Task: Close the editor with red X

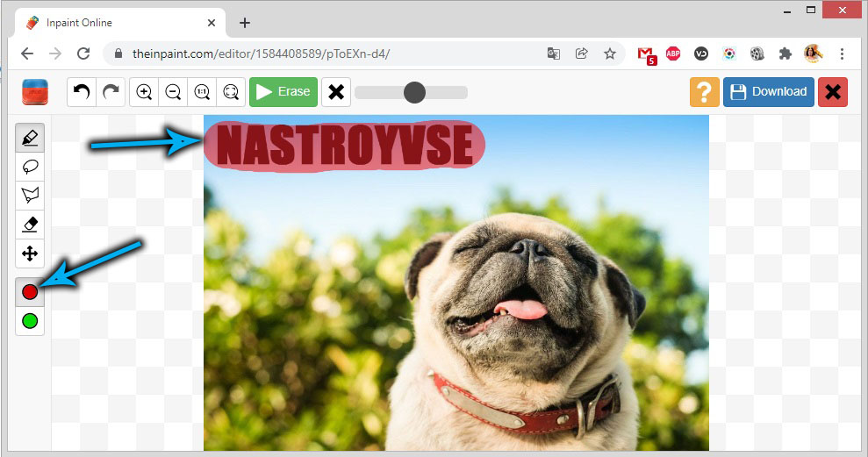Action: click(x=833, y=92)
